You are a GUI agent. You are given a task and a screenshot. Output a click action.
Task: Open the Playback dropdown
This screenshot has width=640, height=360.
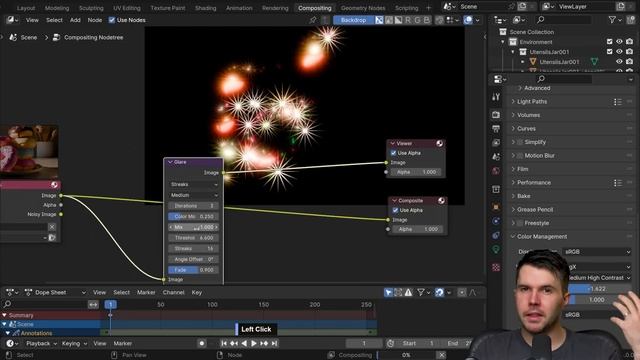click(41, 344)
